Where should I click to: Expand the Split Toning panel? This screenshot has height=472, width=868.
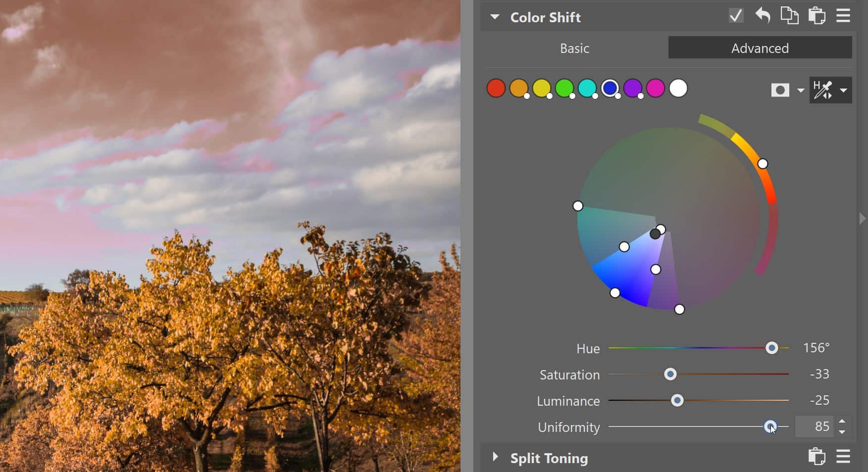point(495,457)
